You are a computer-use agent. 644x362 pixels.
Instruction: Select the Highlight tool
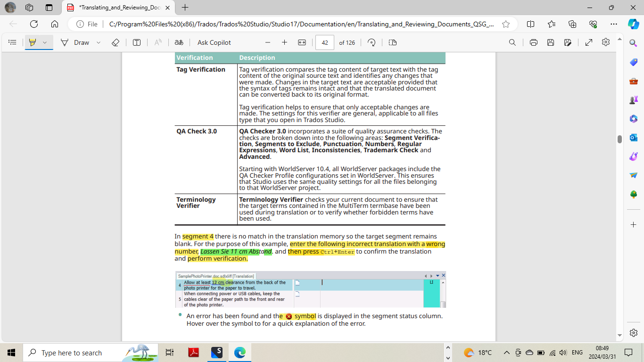pyautogui.click(x=33, y=42)
